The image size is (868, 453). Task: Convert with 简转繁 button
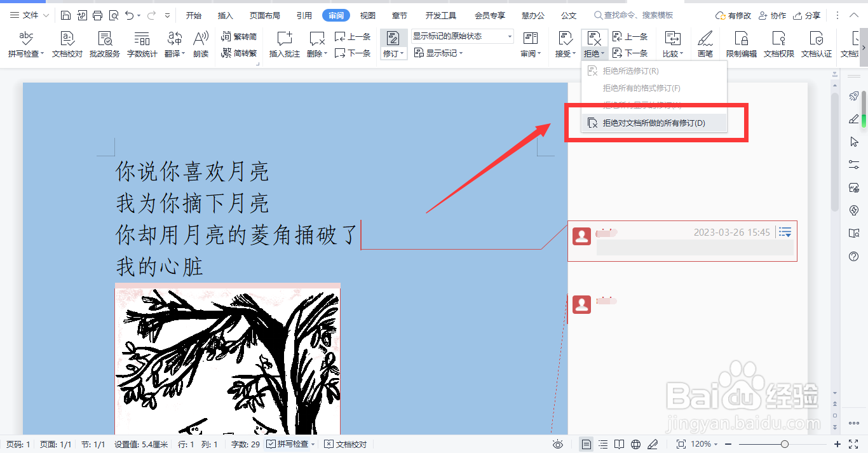(x=239, y=53)
